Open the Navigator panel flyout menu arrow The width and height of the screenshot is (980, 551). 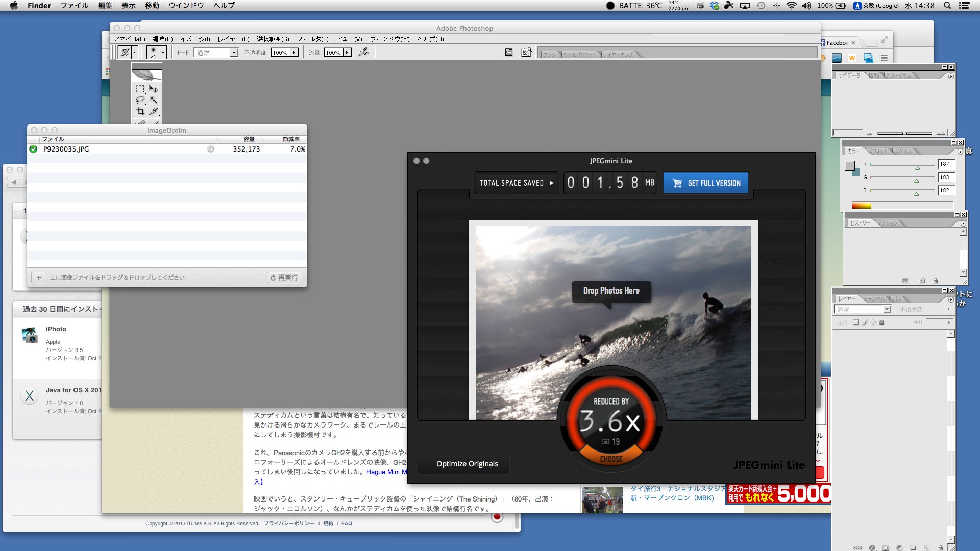coord(950,77)
